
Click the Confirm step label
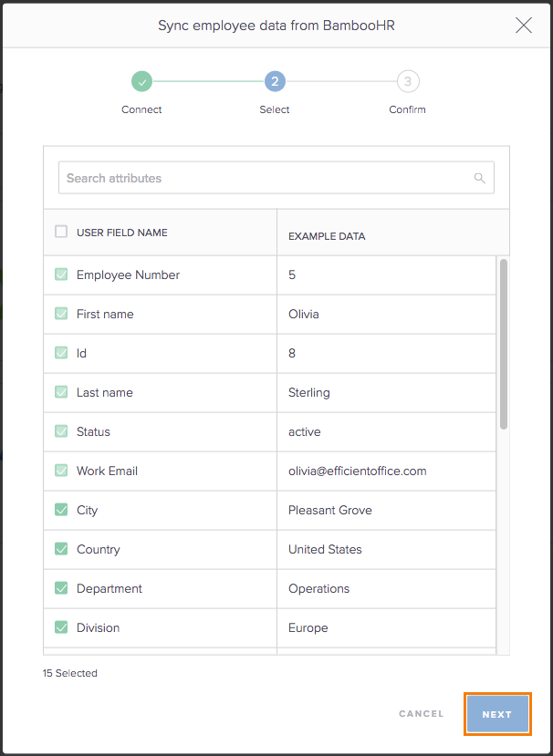[408, 110]
